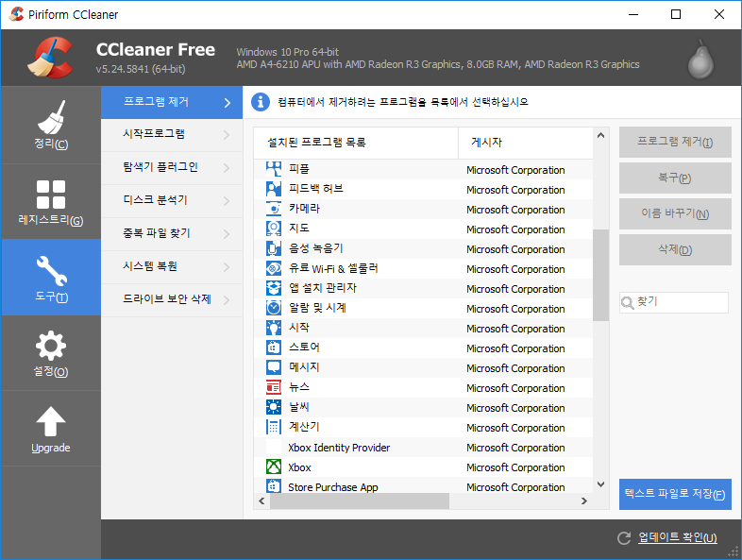
Task: Select the 앱 설치 관리자 icon
Action: tap(274, 288)
